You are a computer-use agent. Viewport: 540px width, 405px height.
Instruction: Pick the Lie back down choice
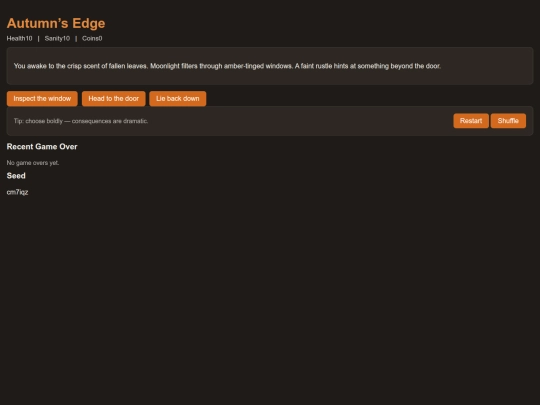(x=178, y=98)
